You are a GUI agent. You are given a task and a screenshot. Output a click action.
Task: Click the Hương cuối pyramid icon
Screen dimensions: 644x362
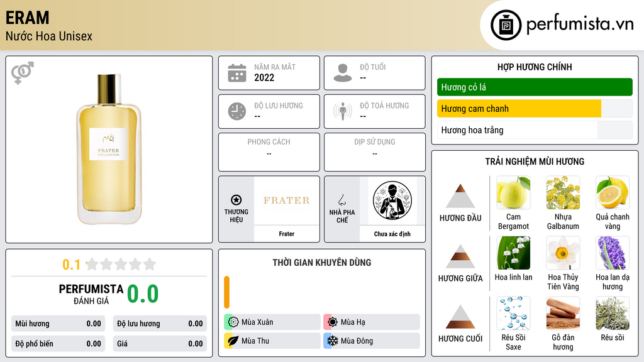click(460, 317)
